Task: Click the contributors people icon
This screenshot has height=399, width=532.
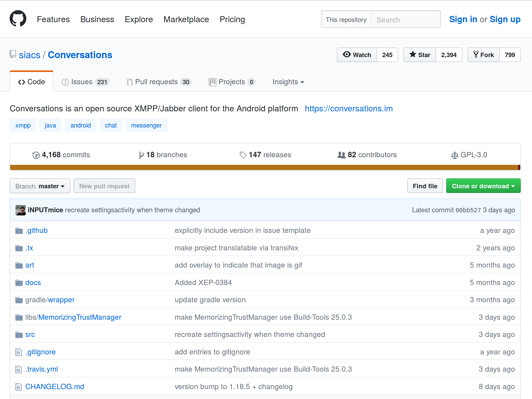Action: [x=341, y=155]
